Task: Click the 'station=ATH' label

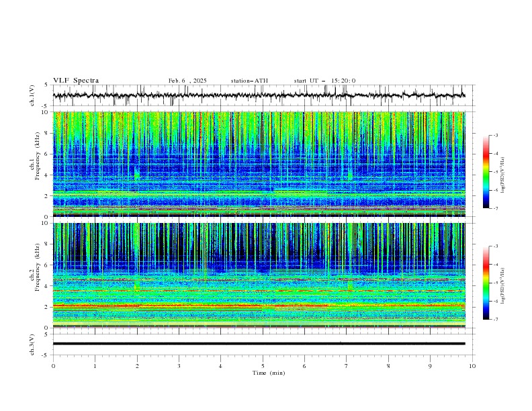Action: (x=249, y=81)
